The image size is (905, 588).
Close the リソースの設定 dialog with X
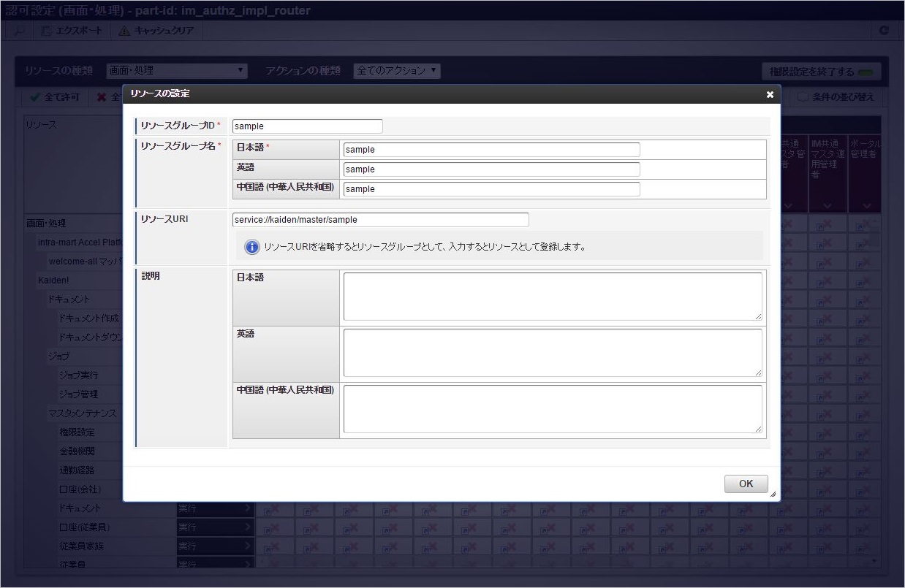770,94
